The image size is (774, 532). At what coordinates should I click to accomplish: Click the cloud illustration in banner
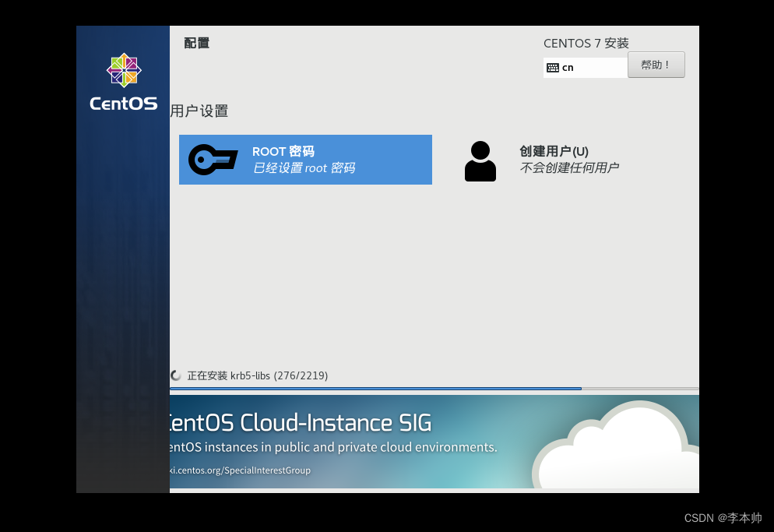click(x=615, y=446)
